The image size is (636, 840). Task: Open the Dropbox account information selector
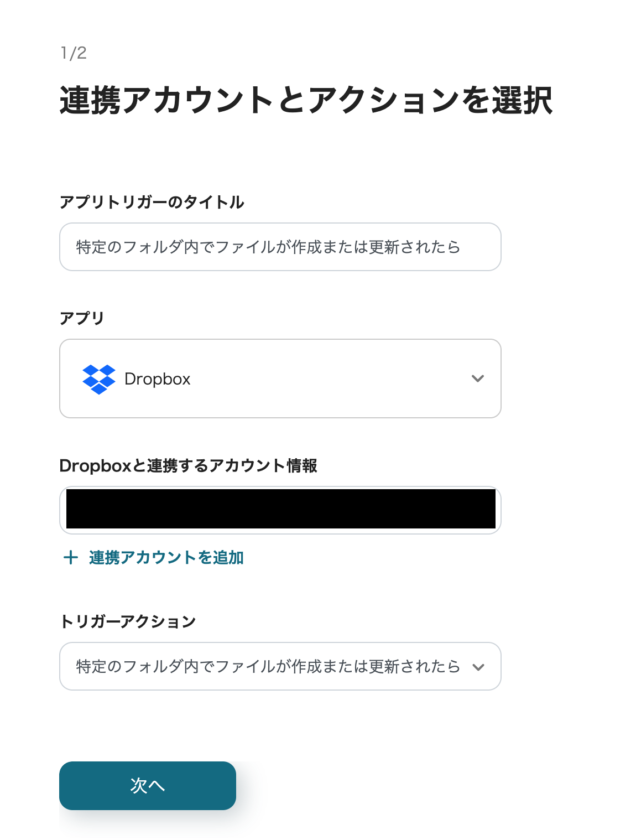click(x=280, y=510)
